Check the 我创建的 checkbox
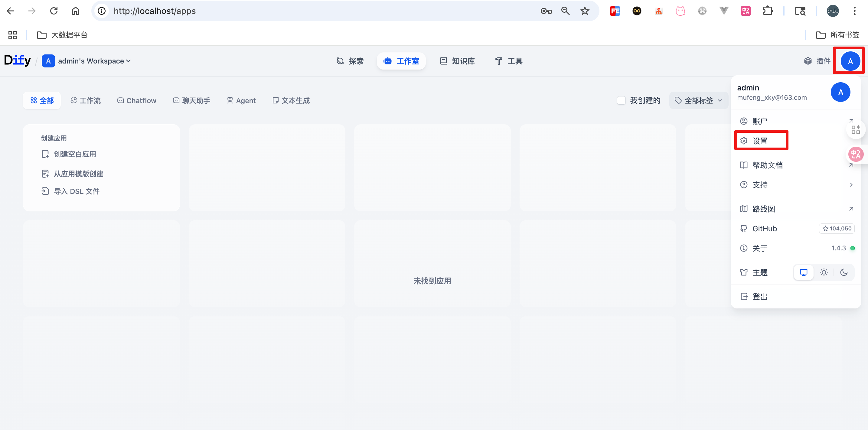The width and height of the screenshot is (868, 430). (621, 100)
